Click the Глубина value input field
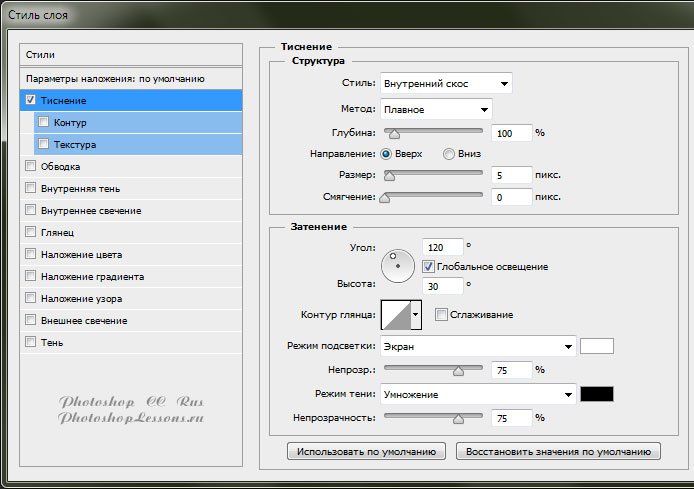The image size is (694, 489). pos(511,133)
